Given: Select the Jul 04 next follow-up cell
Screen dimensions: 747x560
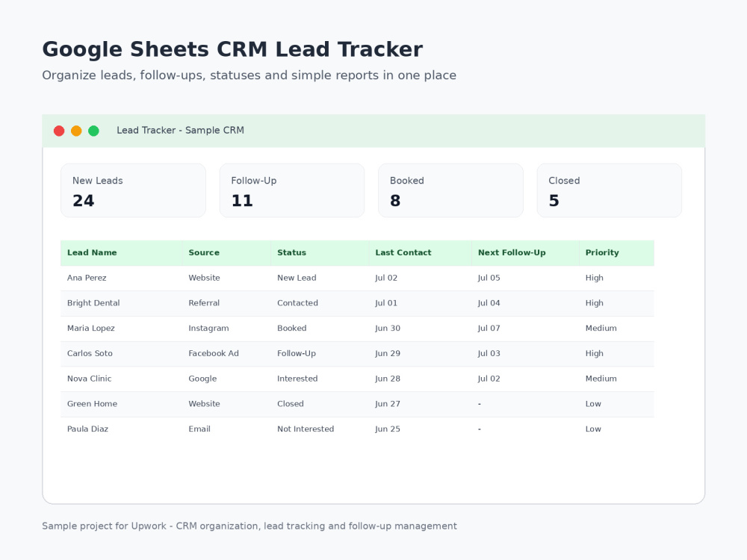Looking at the screenshot, I should pyautogui.click(x=525, y=303).
